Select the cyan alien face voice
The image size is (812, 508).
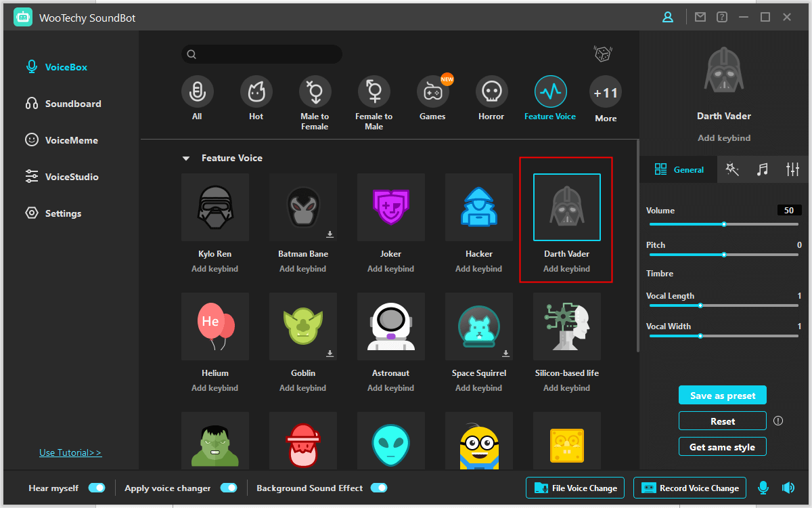[x=391, y=440]
